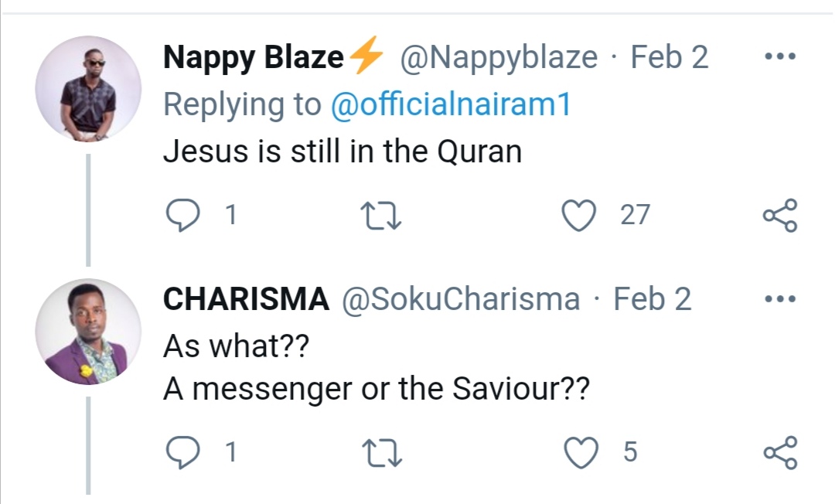Retweet CHARISMA's 'As what??' tweet
This screenshot has height=504, width=835.
(382, 452)
